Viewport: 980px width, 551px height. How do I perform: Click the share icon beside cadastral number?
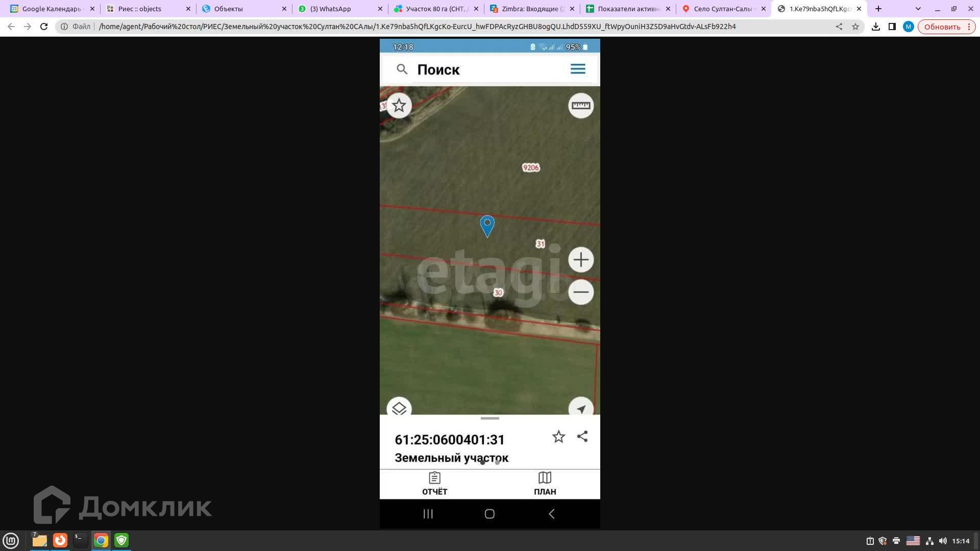(x=582, y=437)
